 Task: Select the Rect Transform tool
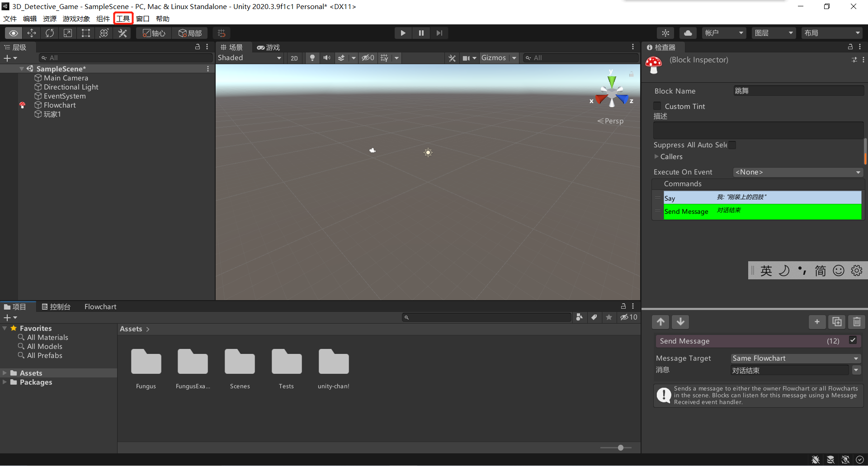86,33
